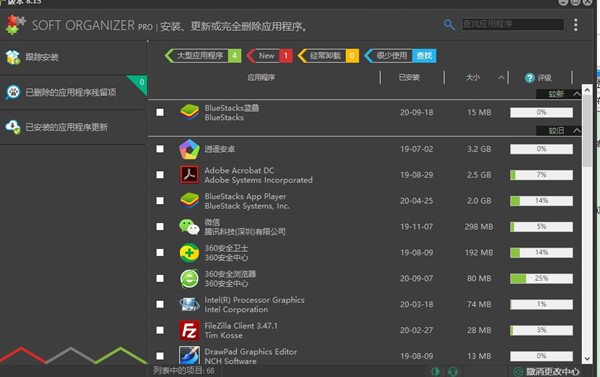The height and width of the screenshot is (377, 600).
Task: Sort by 已安装 column header
Action: [409, 78]
